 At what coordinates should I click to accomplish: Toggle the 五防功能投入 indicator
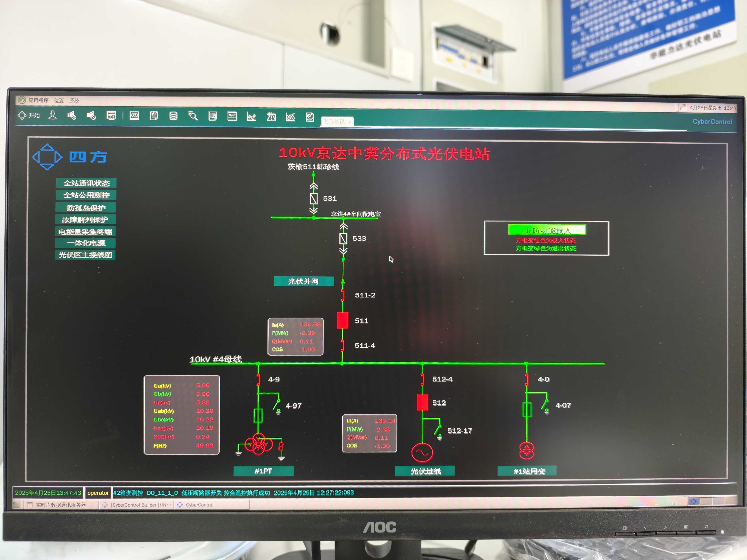[547, 230]
